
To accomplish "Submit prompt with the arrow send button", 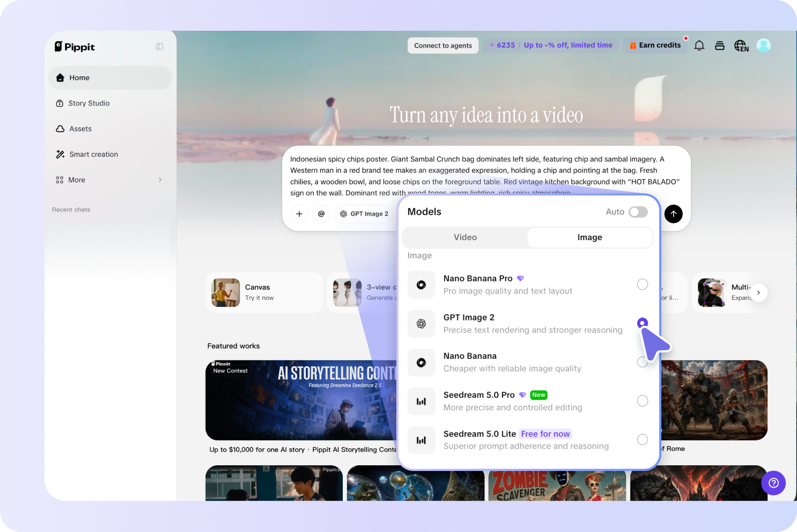I will pyautogui.click(x=674, y=214).
